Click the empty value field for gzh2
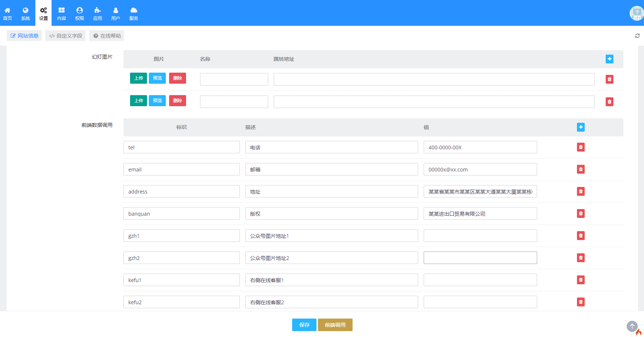 point(480,258)
